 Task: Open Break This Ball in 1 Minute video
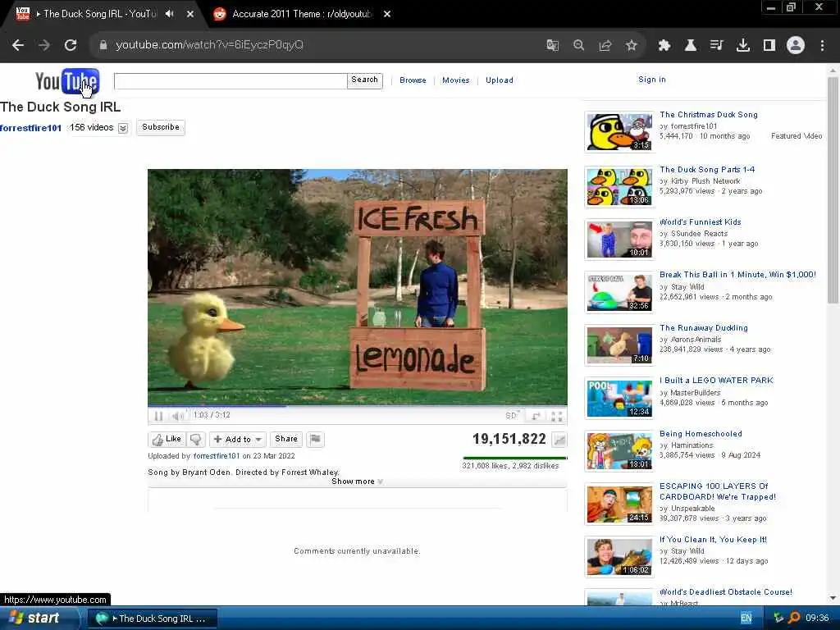(737, 275)
